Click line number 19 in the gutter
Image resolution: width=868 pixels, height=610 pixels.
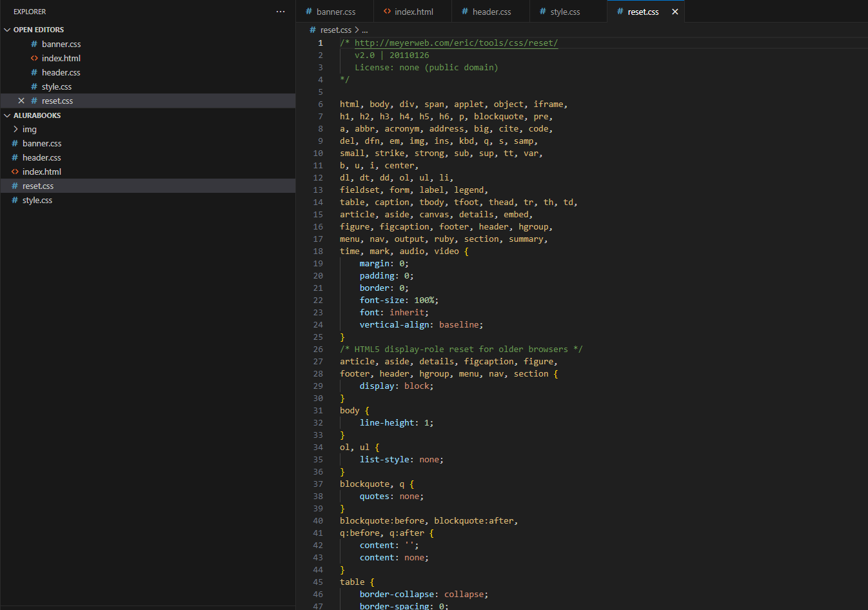318,263
